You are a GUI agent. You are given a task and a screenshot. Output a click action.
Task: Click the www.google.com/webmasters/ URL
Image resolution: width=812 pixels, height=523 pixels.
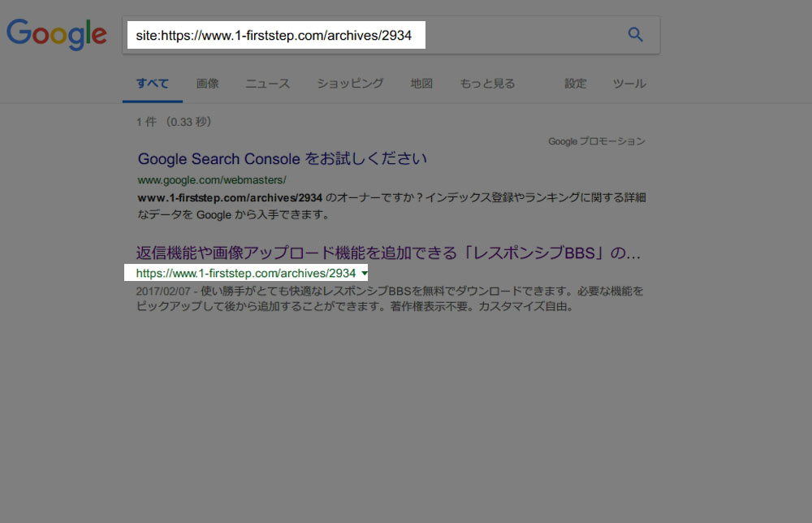click(212, 180)
